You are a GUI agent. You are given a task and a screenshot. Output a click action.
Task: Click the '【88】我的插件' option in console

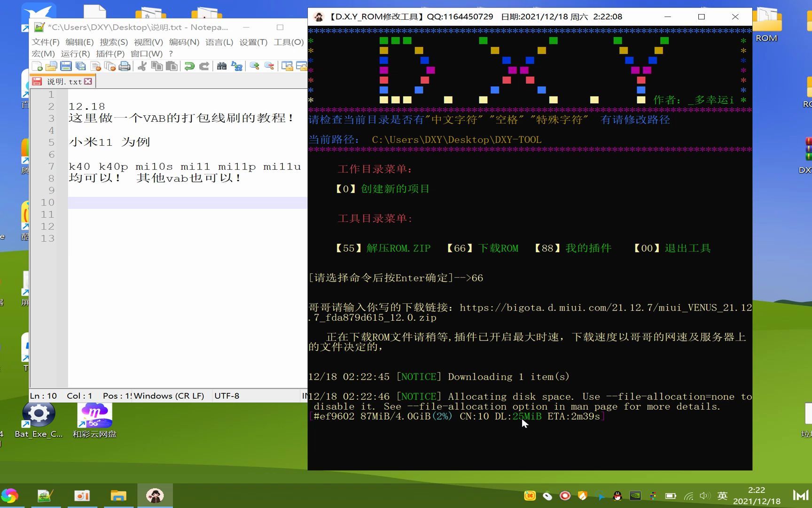[x=572, y=248]
